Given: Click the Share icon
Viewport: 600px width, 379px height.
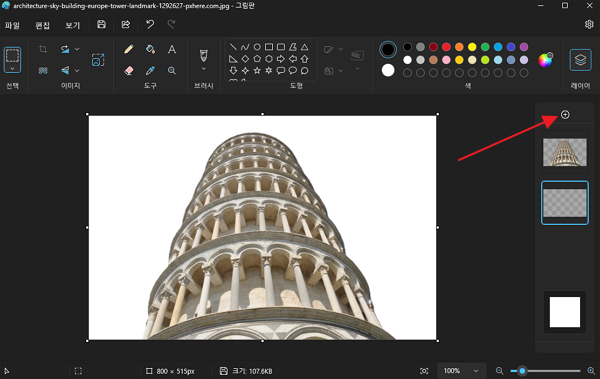Looking at the screenshot, I should click(x=126, y=25).
